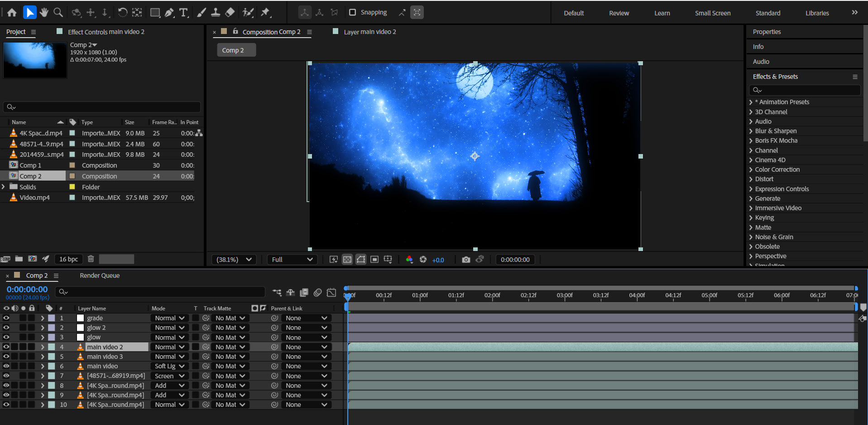Screen dimensions: 868x425
Task: Select the Pen tool
Action: coord(169,13)
